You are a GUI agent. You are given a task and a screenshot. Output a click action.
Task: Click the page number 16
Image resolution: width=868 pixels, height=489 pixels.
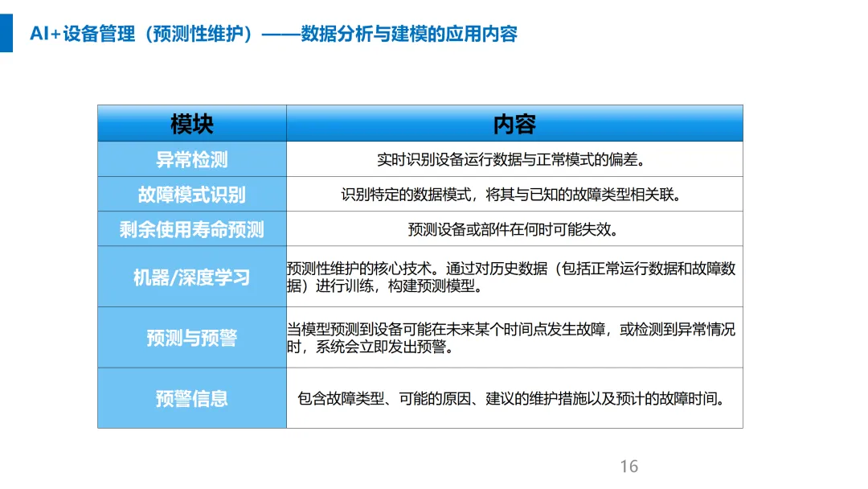pyautogui.click(x=628, y=466)
